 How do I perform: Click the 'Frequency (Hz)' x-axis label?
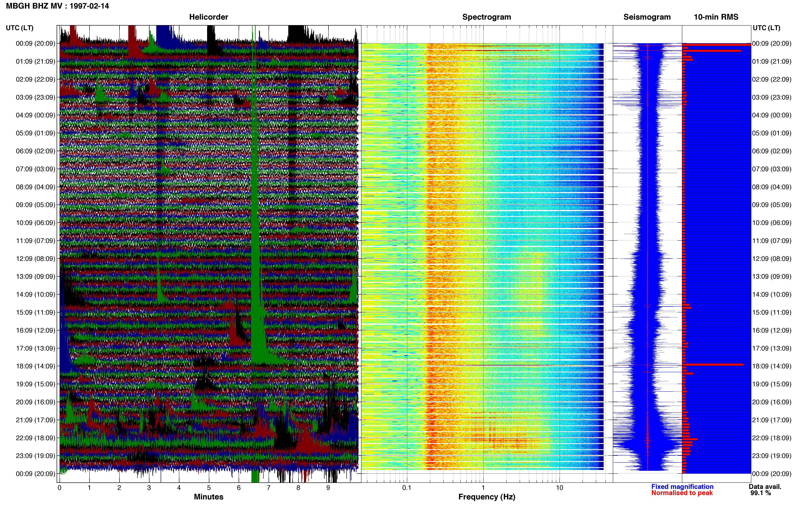(487, 497)
